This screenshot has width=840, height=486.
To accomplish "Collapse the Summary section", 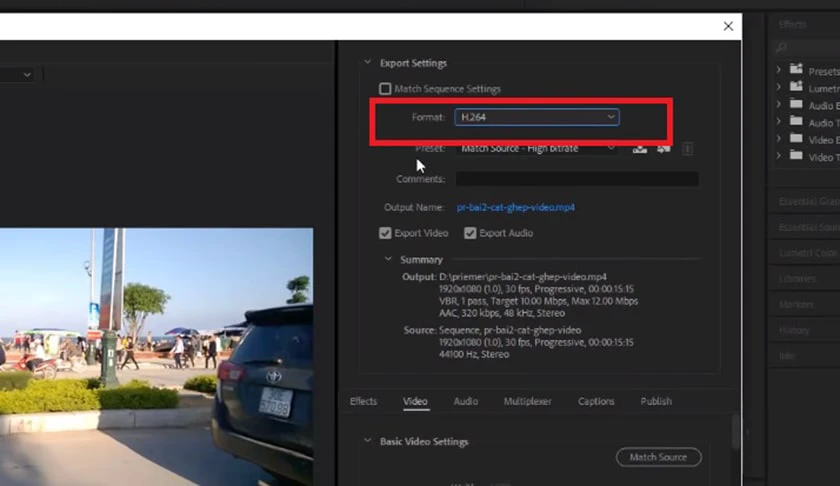I will [388, 259].
